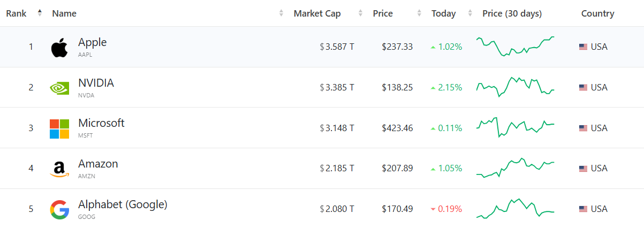Screen dimensions: 644x228
Task: Open the Alphabet (Google) company link
Action: [x=123, y=204]
